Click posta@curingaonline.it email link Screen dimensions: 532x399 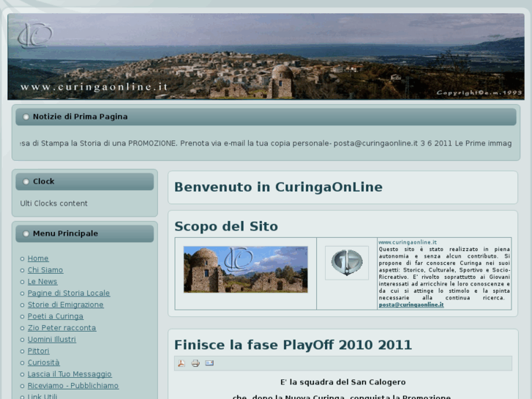[411, 305]
